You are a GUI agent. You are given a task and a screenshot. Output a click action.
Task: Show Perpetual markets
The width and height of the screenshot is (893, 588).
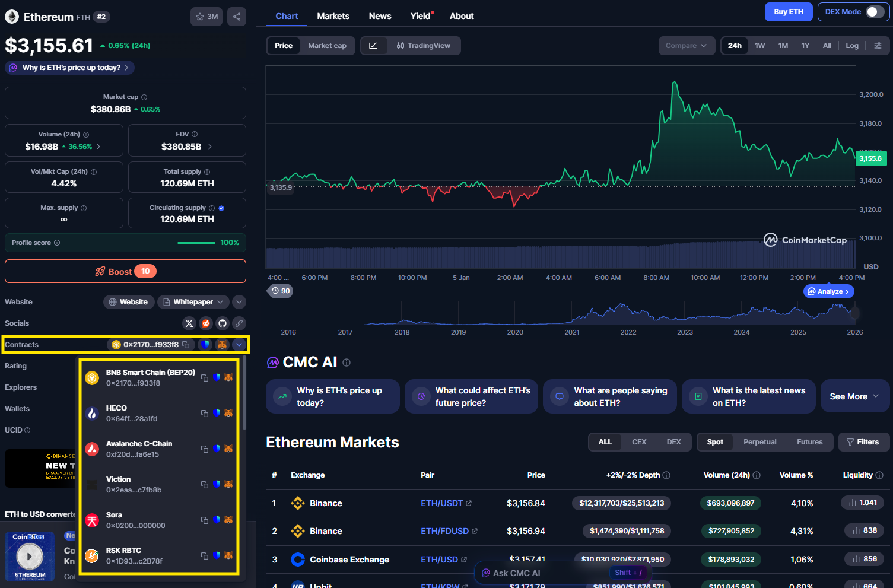[759, 442]
